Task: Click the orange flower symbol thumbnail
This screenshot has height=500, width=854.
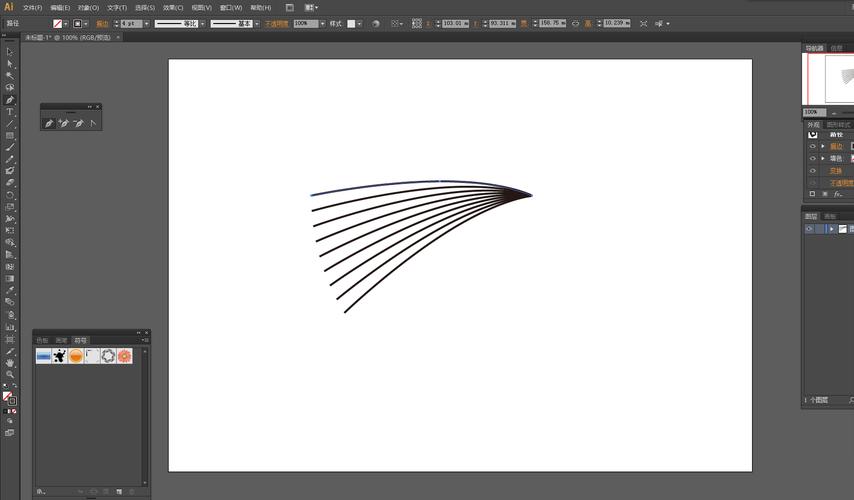Action: 124,356
